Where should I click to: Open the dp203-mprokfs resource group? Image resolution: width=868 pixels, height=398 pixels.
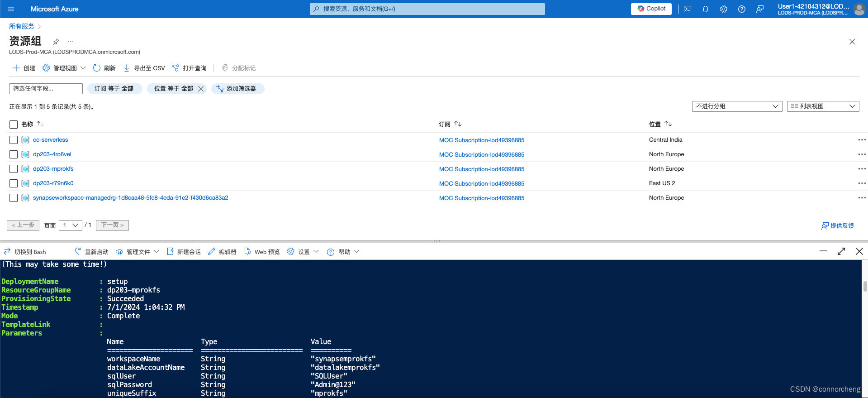click(53, 169)
